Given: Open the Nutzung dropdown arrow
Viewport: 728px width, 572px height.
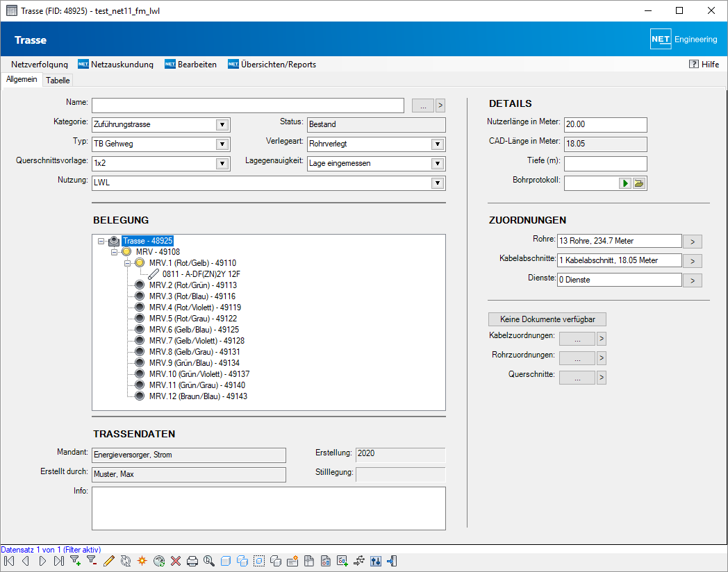Looking at the screenshot, I should (x=438, y=183).
